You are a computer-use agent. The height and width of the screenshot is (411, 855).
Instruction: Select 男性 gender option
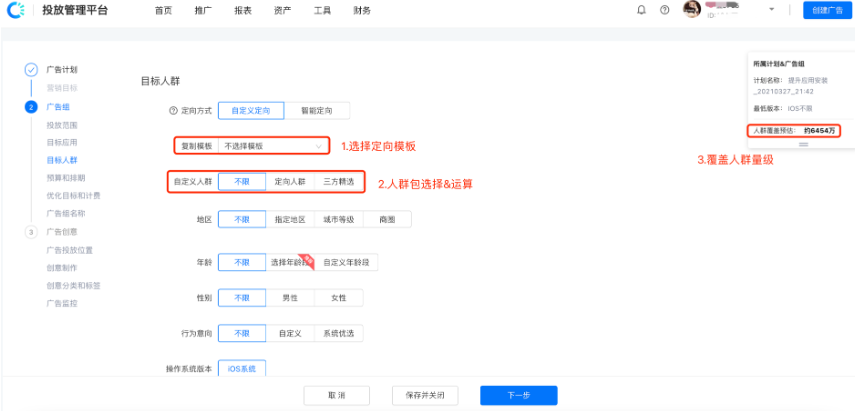(x=290, y=298)
